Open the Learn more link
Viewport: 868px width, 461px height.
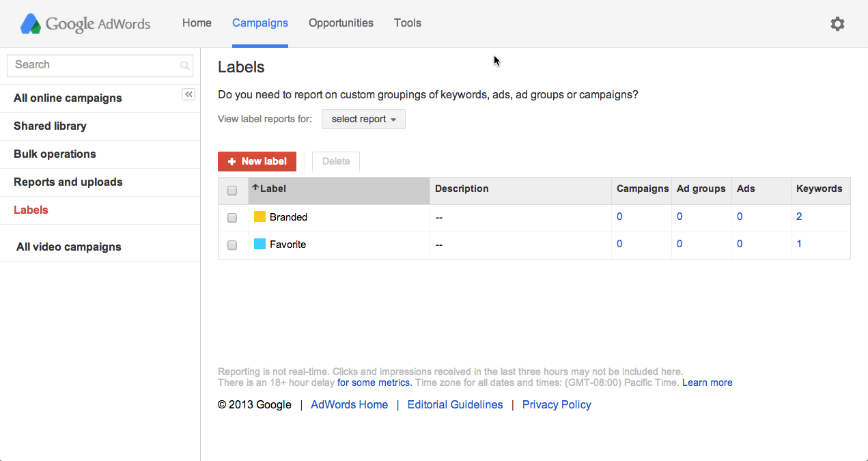coord(707,382)
